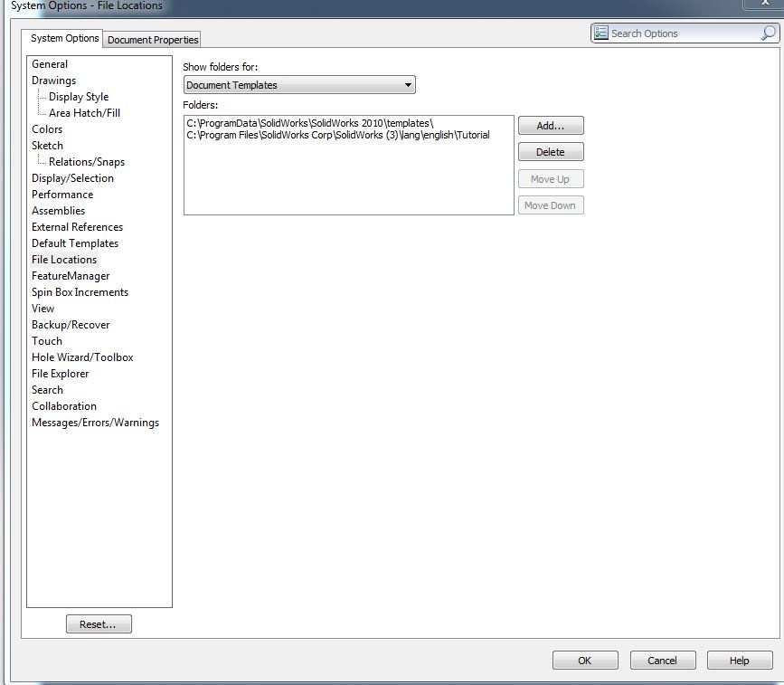Click the Add... button

click(551, 126)
